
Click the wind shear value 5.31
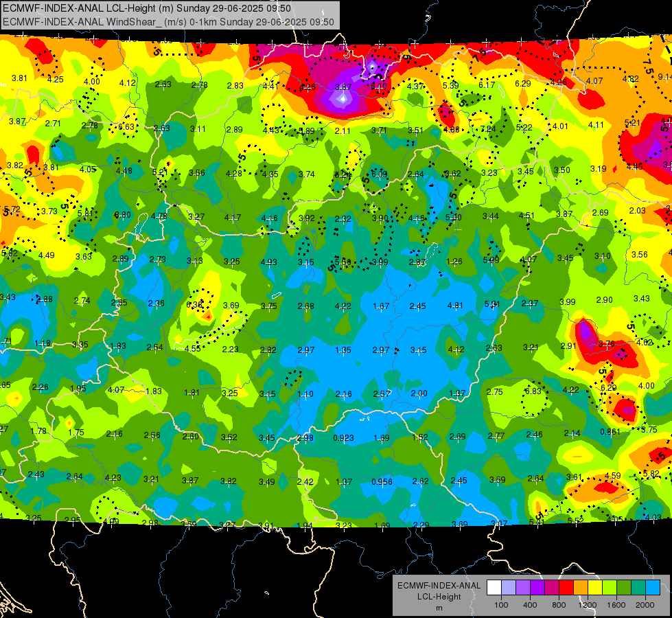492,304
